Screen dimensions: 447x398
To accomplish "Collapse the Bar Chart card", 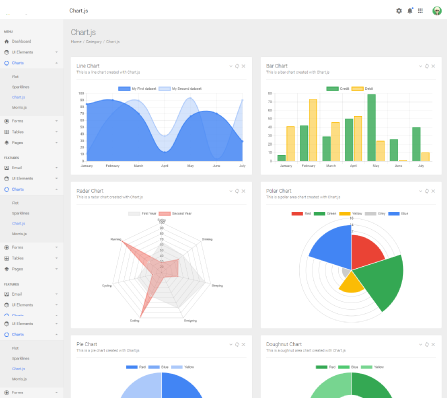I will coord(420,66).
